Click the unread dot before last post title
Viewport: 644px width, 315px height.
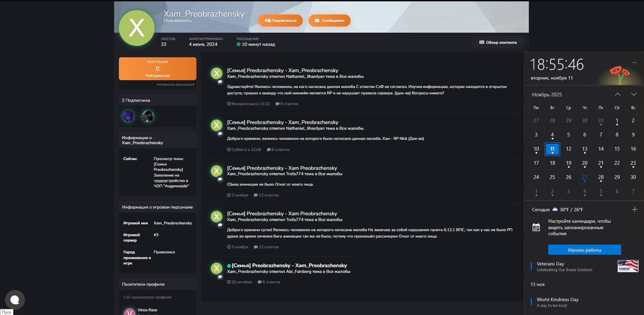click(229, 266)
